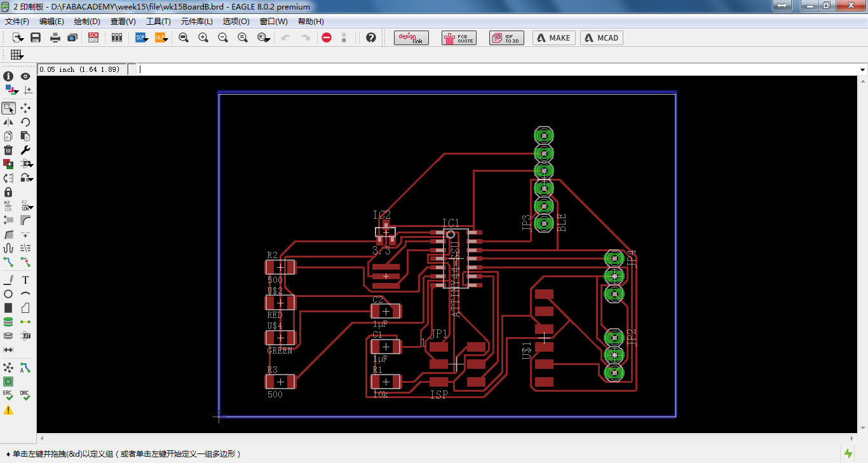Click the MAKE button
This screenshot has height=463, width=868.
(553, 38)
